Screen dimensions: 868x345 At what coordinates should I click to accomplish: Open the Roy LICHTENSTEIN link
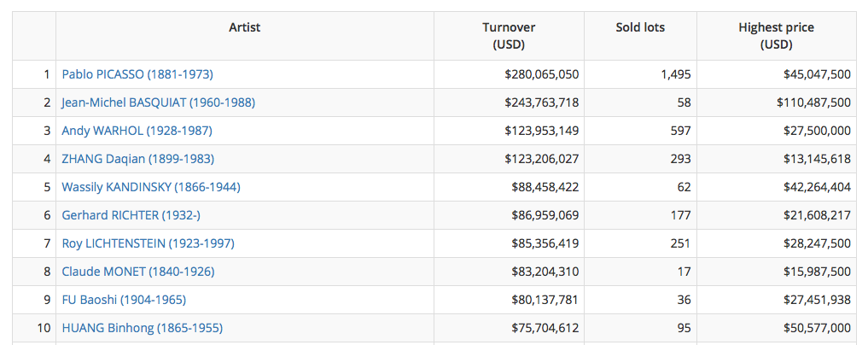[x=148, y=243]
